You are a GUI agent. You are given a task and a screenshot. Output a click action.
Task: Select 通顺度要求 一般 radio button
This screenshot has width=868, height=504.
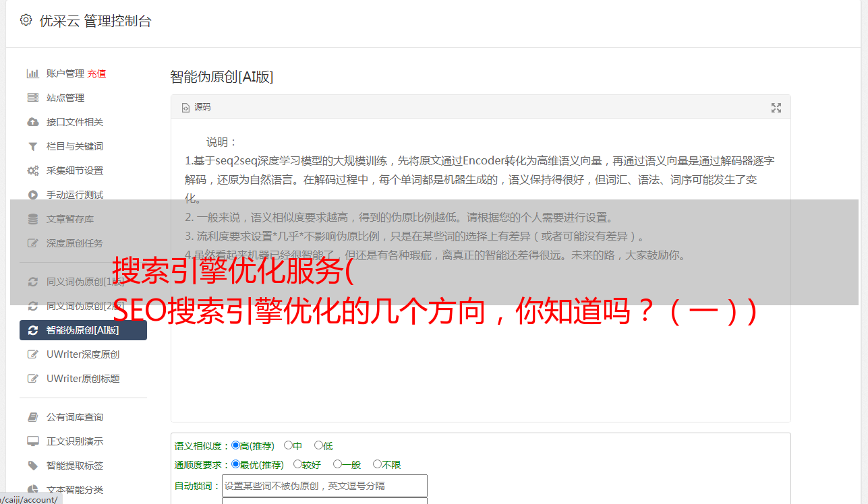[337, 464]
